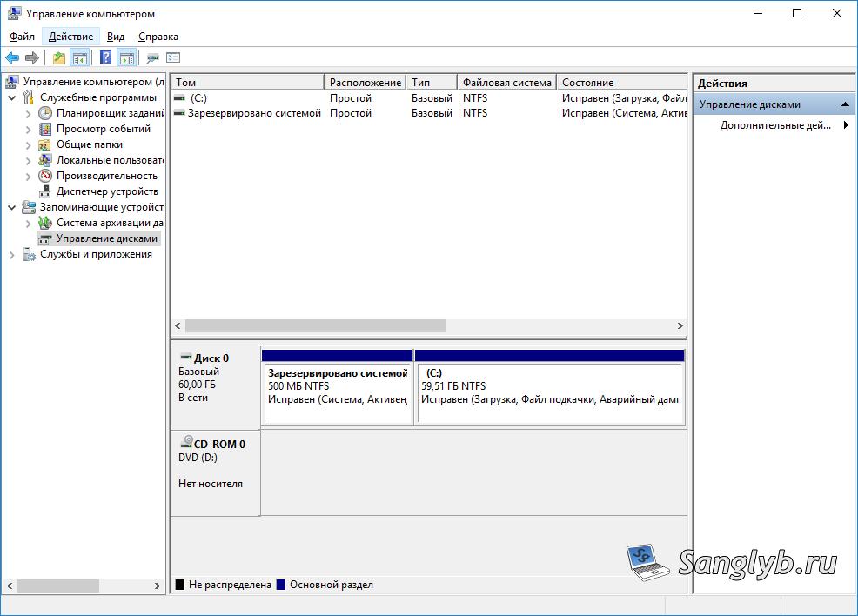Click the gray Forward arrow in the toolbar
Screen dimensions: 858x616
[32, 57]
